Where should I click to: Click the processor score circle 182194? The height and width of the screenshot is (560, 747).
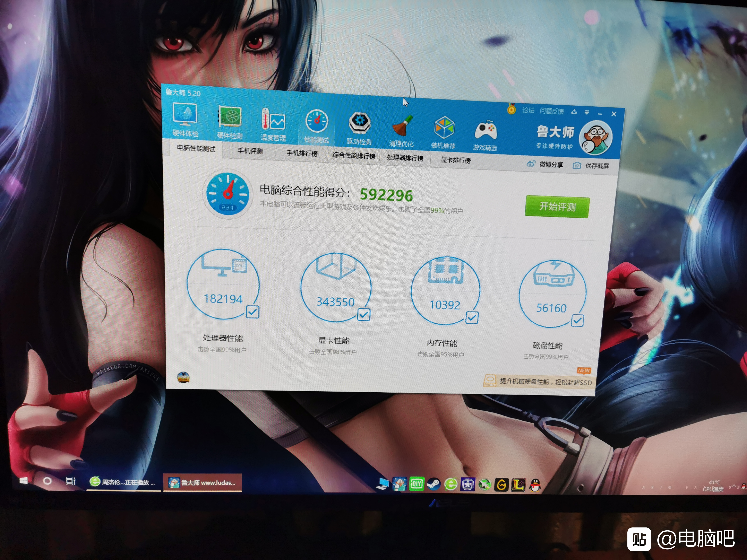tap(223, 284)
